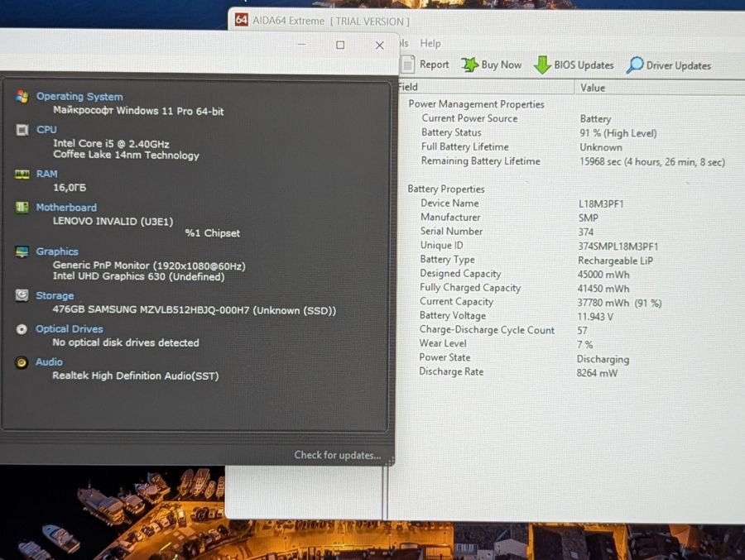The height and width of the screenshot is (560, 745).
Task: Maximize the system info window
Action: point(340,45)
